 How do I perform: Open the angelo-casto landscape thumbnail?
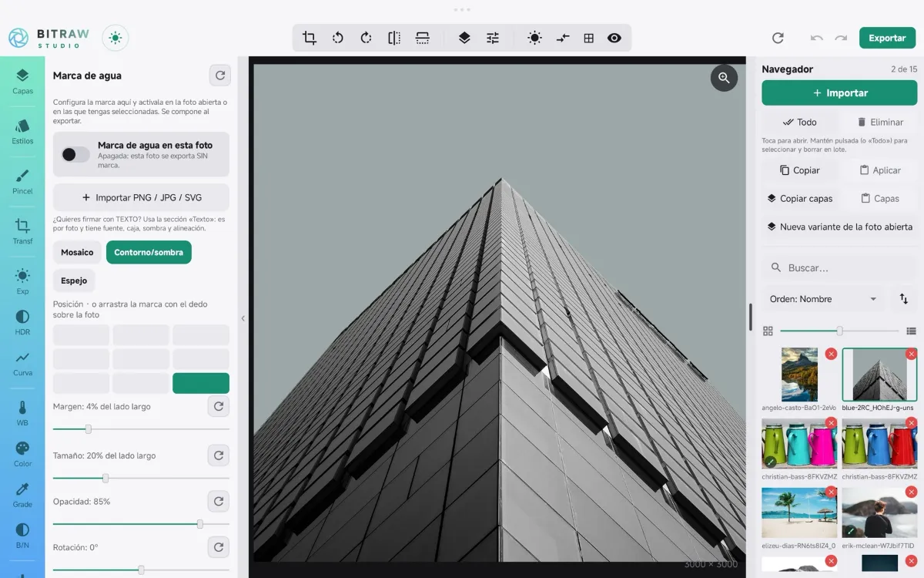799,375
